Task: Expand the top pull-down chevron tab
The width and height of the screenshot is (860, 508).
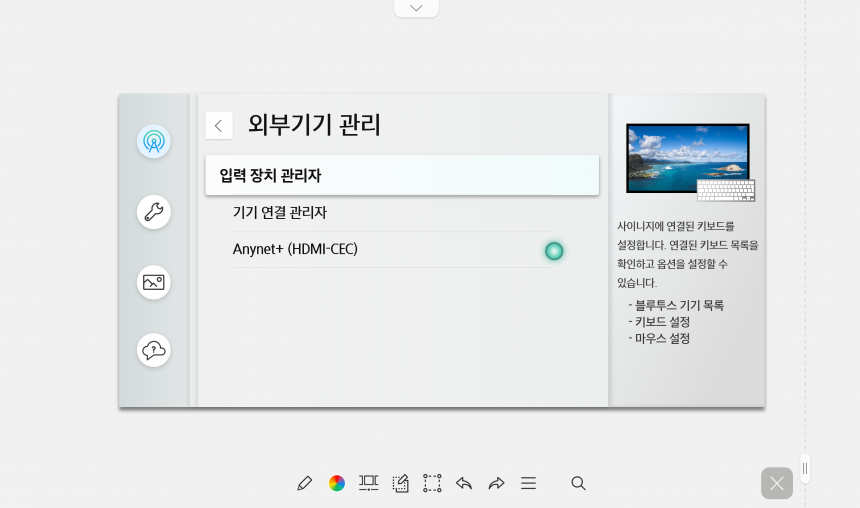Action: [416, 8]
